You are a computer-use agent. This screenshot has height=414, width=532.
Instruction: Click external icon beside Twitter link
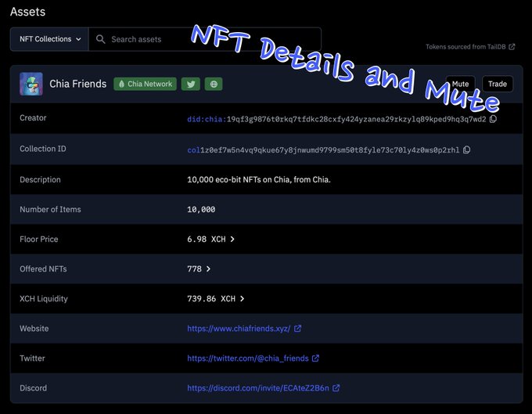pyautogui.click(x=315, y=358)
